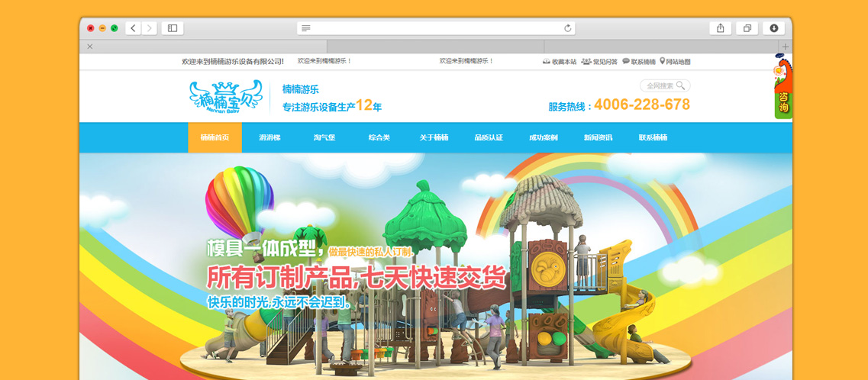Screen dimensions: 868x380
Task: Click the hotline number 4006-228-678
Action: click(642, 105)
